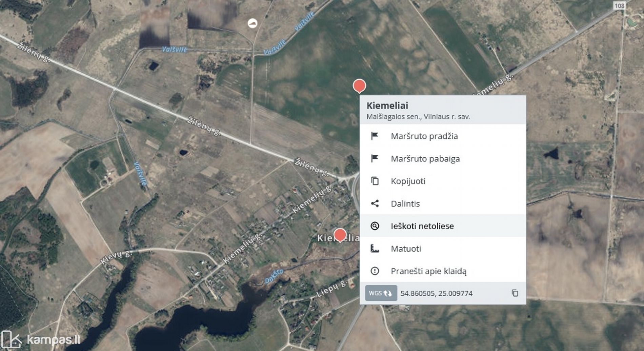Click the Kopijuoti copy icon
The image size is (644, 351).
[375, 181]
